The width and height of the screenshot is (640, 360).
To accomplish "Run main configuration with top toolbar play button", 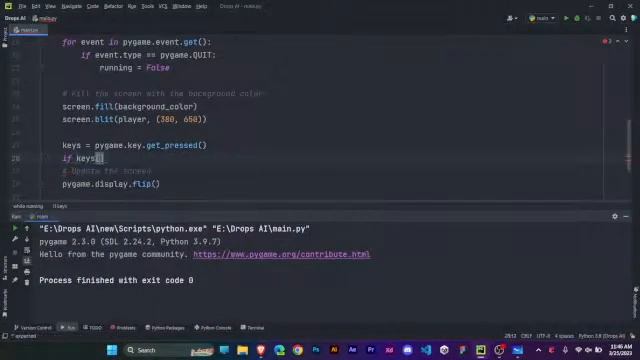I will pos(566,18).
